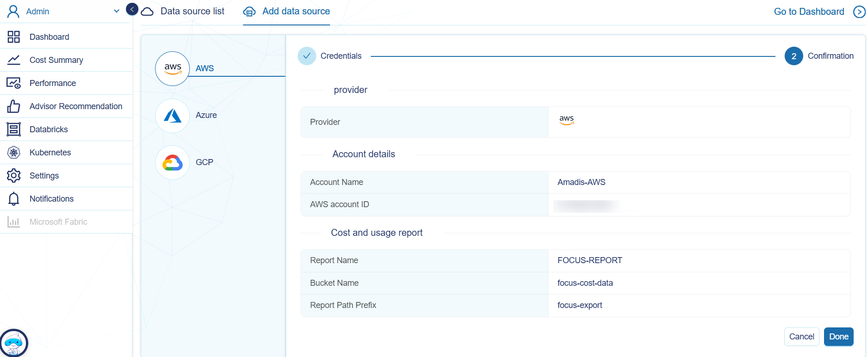Click the Notifications bell icon
This screenshot has height=357, width=868.
[14, 199]
